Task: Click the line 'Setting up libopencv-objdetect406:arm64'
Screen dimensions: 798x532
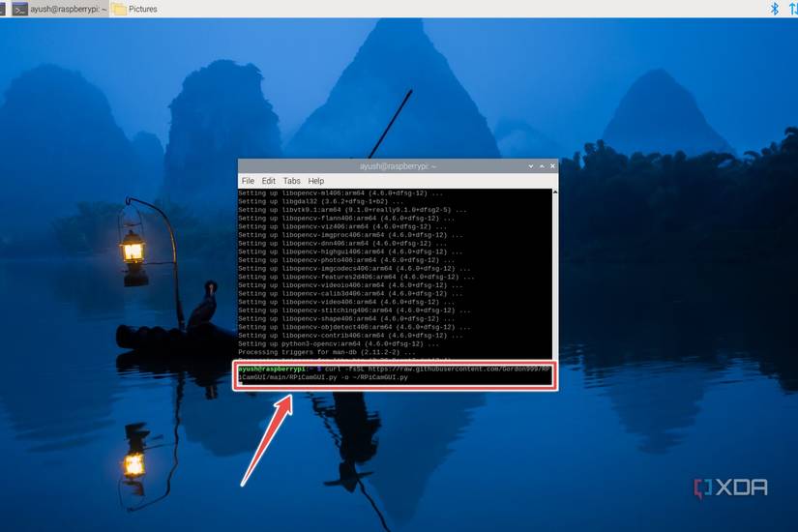Action: tap(354, 327)
